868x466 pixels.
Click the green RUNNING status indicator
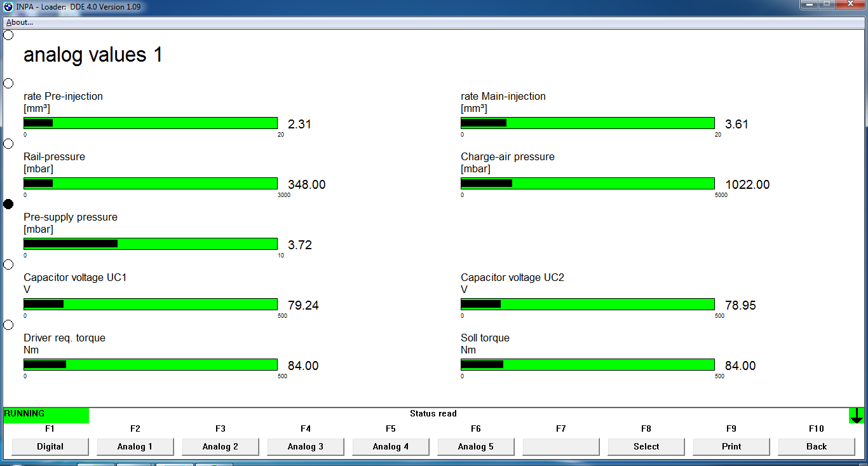[x=46, y=415]
